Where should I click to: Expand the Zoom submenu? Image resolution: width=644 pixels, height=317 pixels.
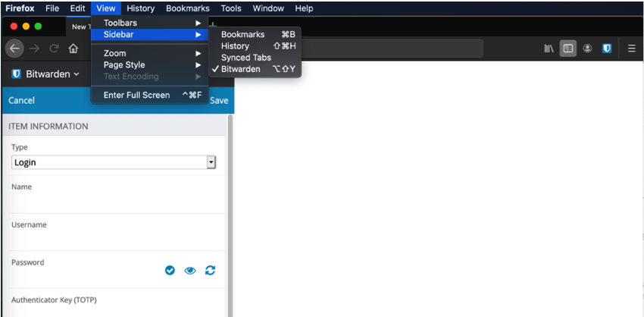tap(149, 53)
